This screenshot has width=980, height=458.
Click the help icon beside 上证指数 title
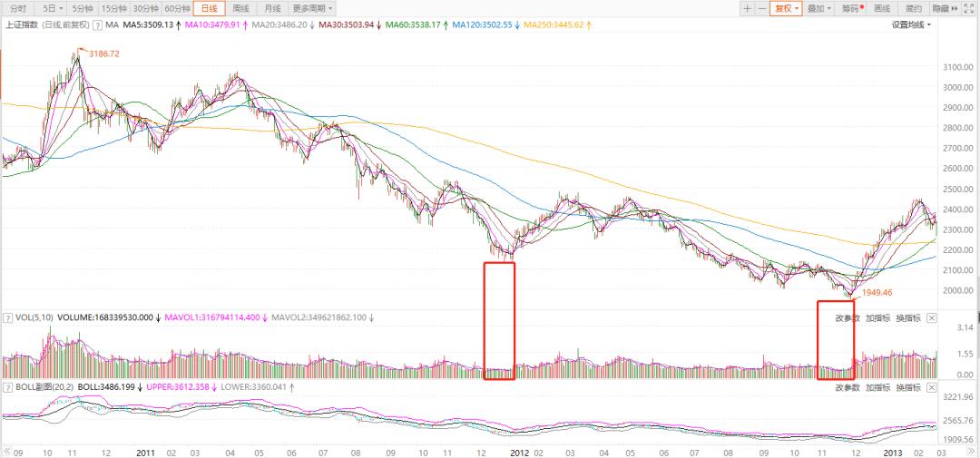97,25
